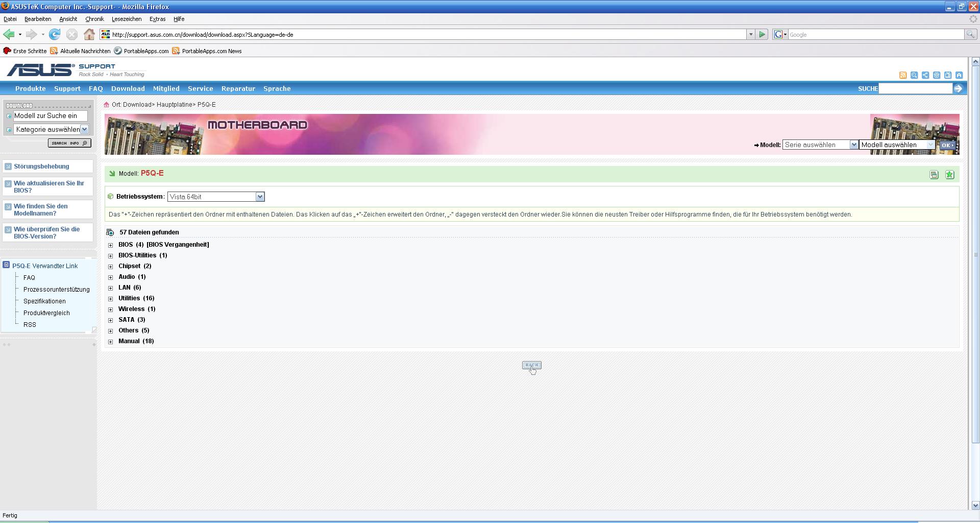
Task: Click the ASUS Support logo
Action: pyautogui.click(x=76, y=70)
